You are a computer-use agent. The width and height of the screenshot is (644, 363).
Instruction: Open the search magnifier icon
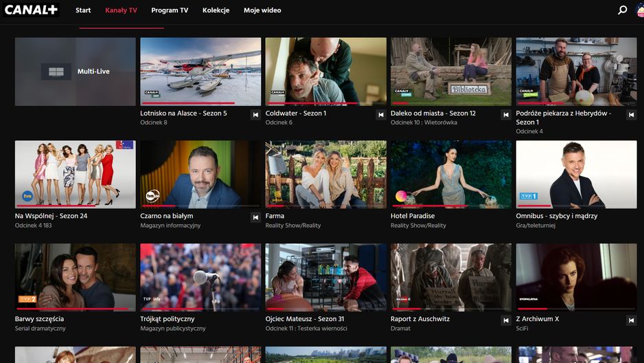(x=623, y=10)
